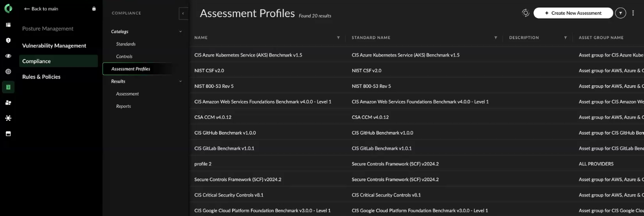Open CIS GitLab Benchmark v1.0.1 profile name
The image size is (644, 216).
tap(224, 148)
